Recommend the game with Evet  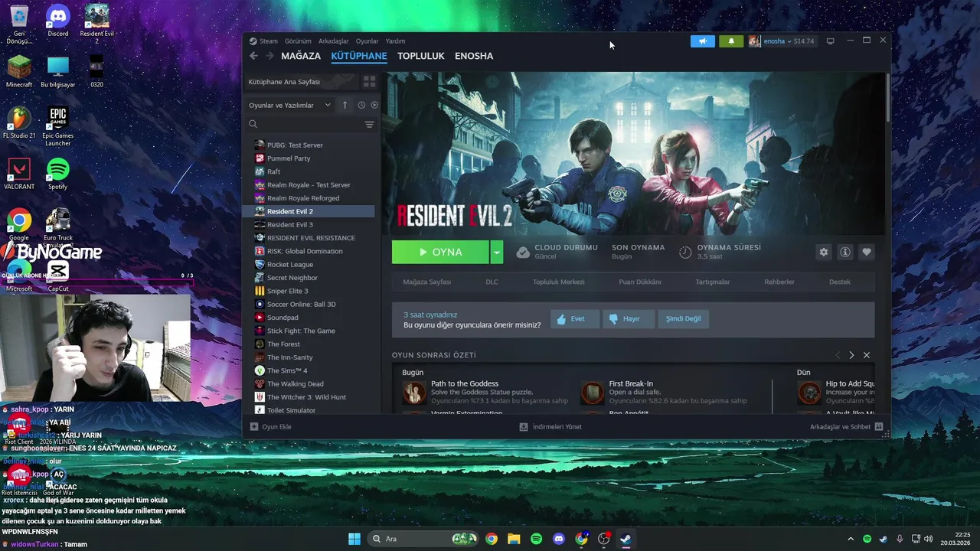[x=574, y=319]
